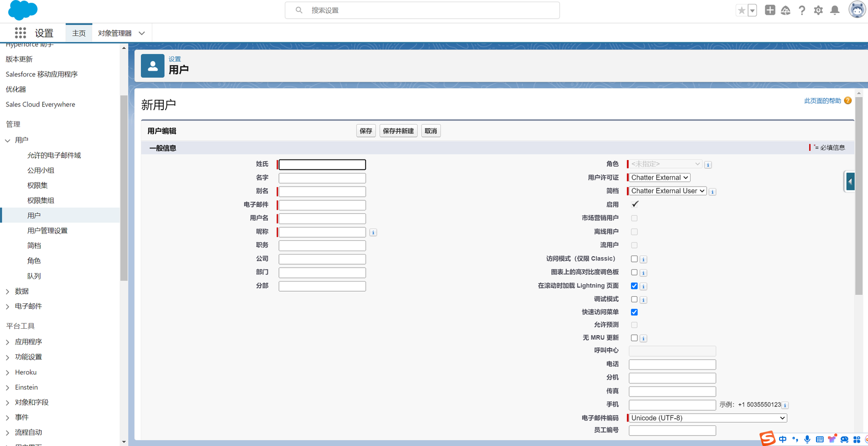Expand the collapsed right side panel arrow

click(850, 182)
